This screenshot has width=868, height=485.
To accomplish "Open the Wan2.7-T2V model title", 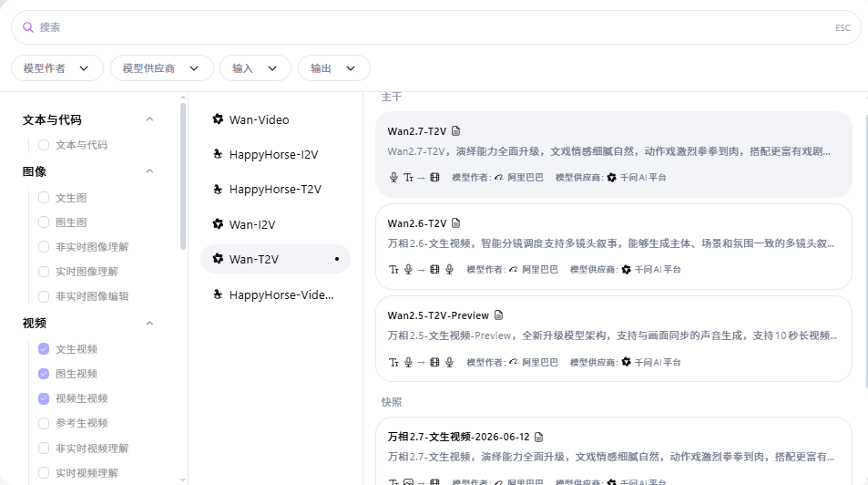I will tap(416, 131).
